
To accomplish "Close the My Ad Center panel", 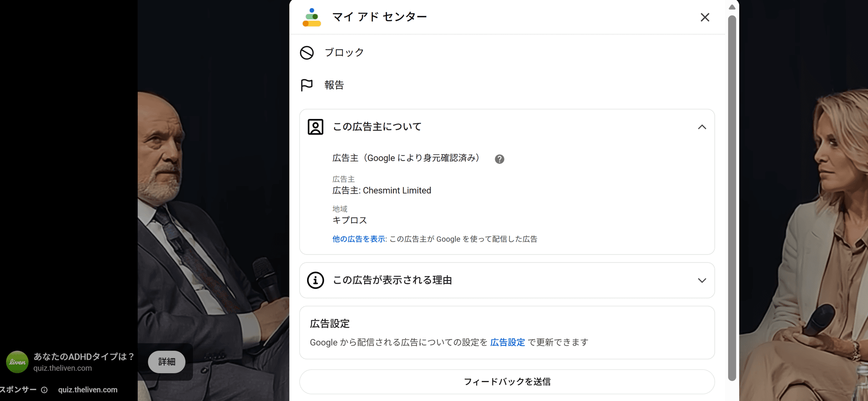I will [x=705, y=17].
